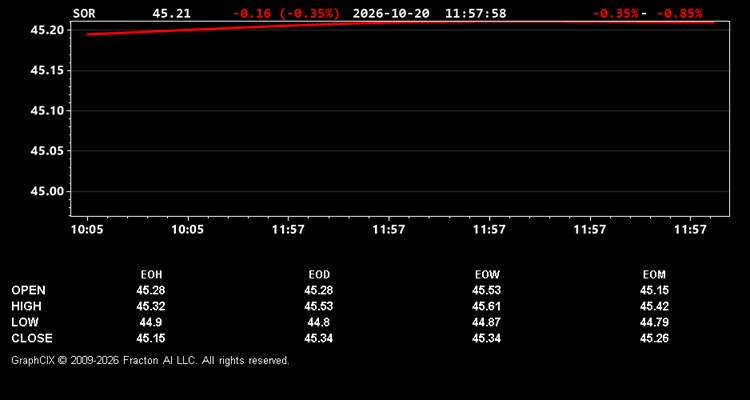Click the OPEN row label
Image resolution: width=750 pixels, height=400 pixels.
click(29, 290)
